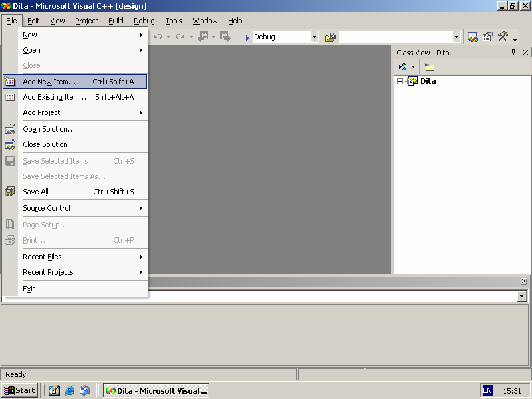This screenshot has width=532, height=399.
Task: Launch Outlook Express from quick launch
Action: [x=85, y=390]
